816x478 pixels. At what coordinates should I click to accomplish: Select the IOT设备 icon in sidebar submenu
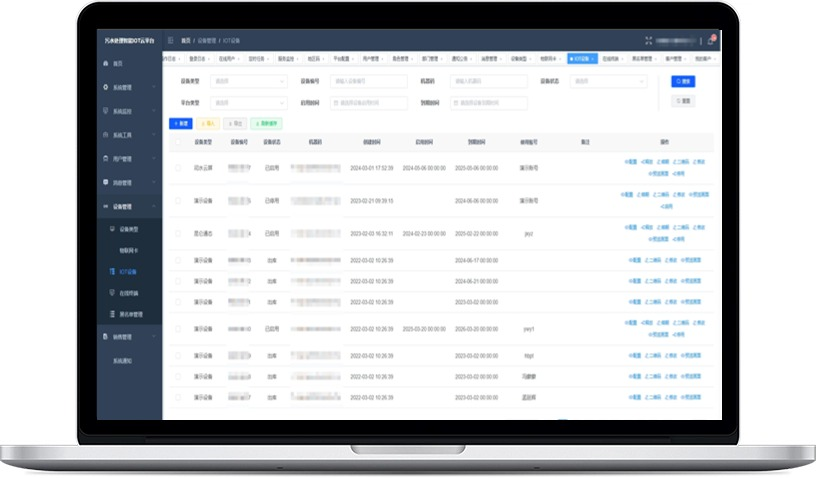click(112, 272)
